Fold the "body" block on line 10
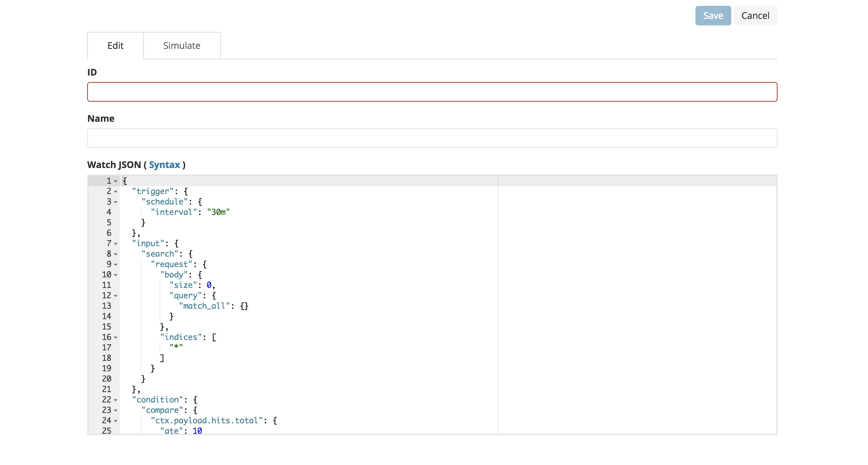Viewport: 868px width, 465px height. pos(116,275)
